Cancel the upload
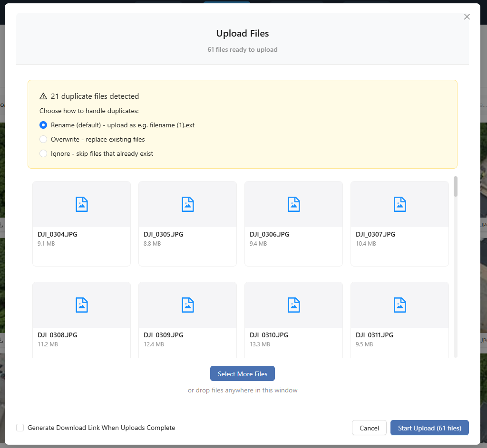 point(369,428)
